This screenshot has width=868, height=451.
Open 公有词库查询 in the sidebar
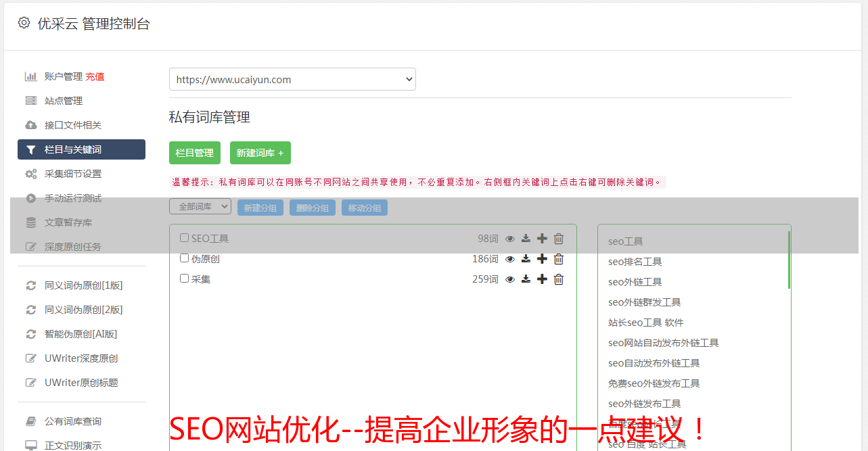click(x=73, y=421)
